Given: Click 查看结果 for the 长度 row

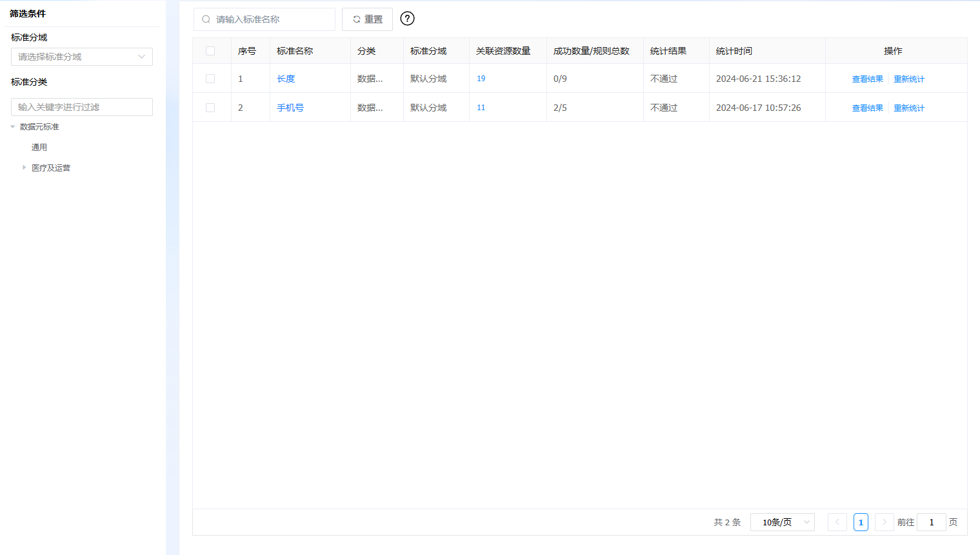Looking at the screenshot, I should pos(867,79).
